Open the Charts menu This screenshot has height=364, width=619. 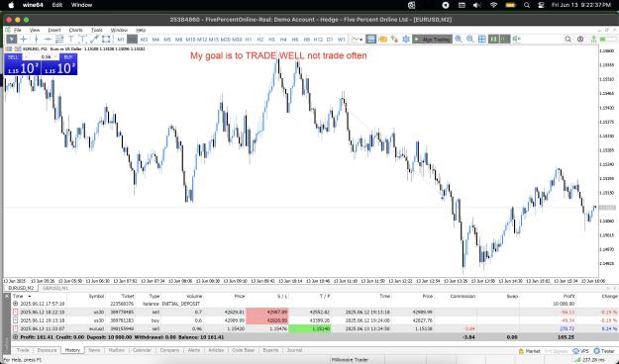(x=76, y=30)
